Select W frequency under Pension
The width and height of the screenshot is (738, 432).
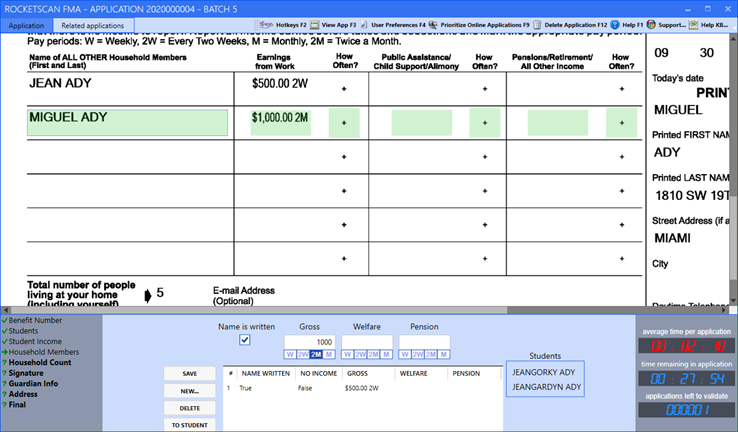[405, 354]
